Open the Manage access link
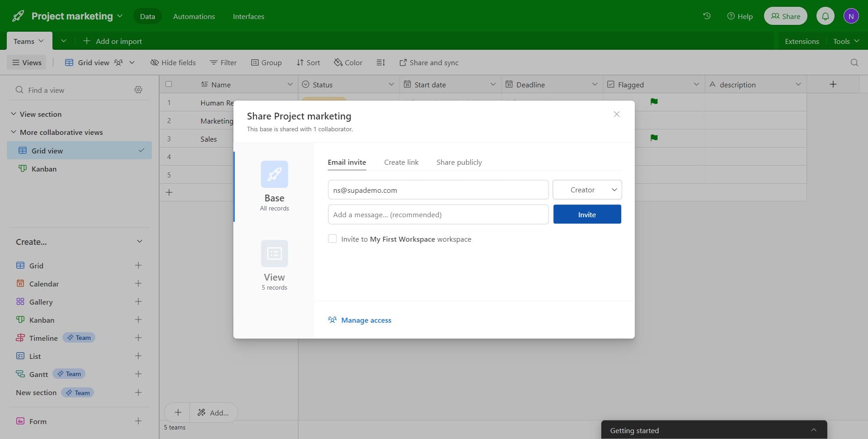The height and width of the screenshot is (439, 868). [366, 320]
